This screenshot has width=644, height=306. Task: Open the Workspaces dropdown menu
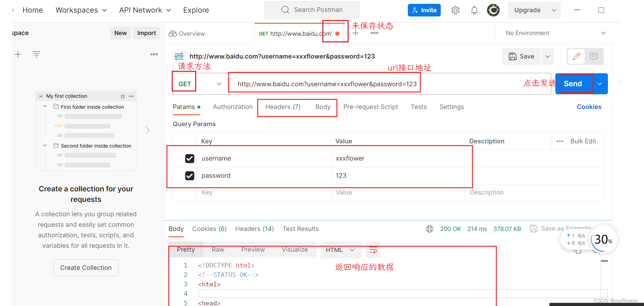coord(81,10)
